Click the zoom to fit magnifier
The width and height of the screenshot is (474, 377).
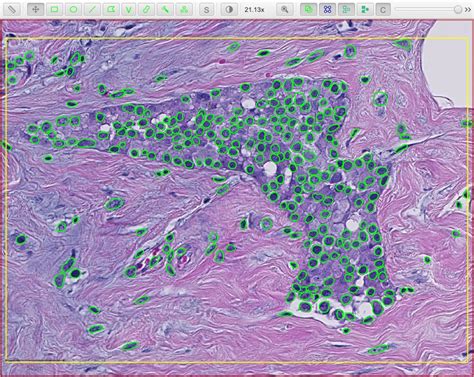(x=284, y=9)
